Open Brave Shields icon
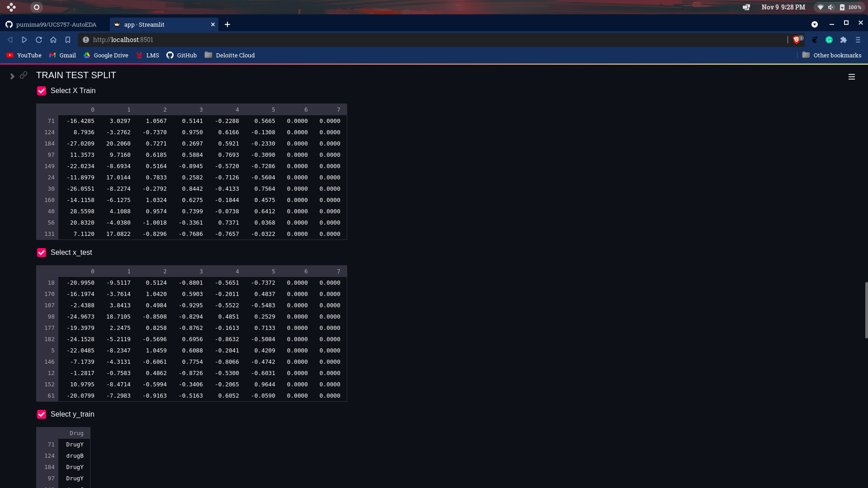The image size is (868, 488). (x=797, y=40)
